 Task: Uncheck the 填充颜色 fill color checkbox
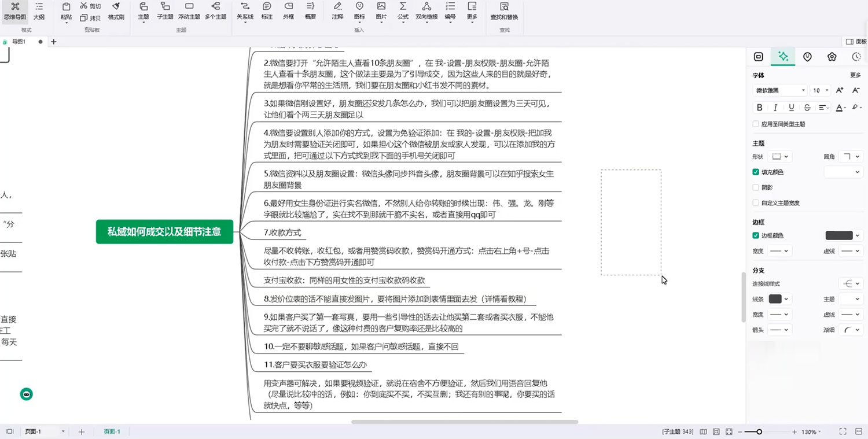click(x=756, y=172)
